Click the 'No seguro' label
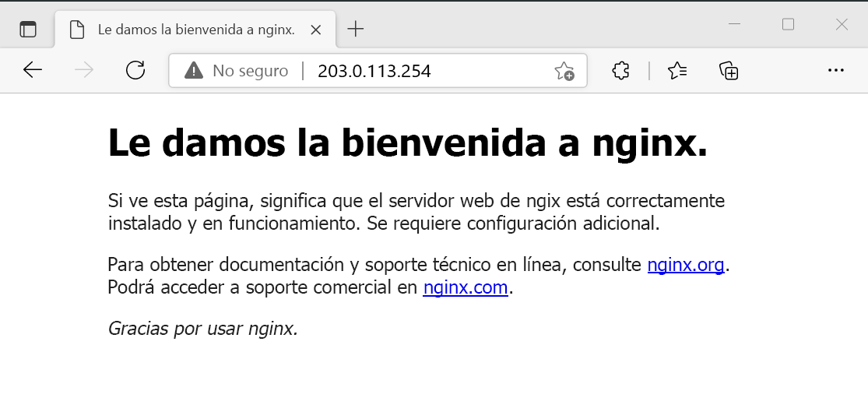Viewport: 868px width, 419px height. click(x=250, y=71)
